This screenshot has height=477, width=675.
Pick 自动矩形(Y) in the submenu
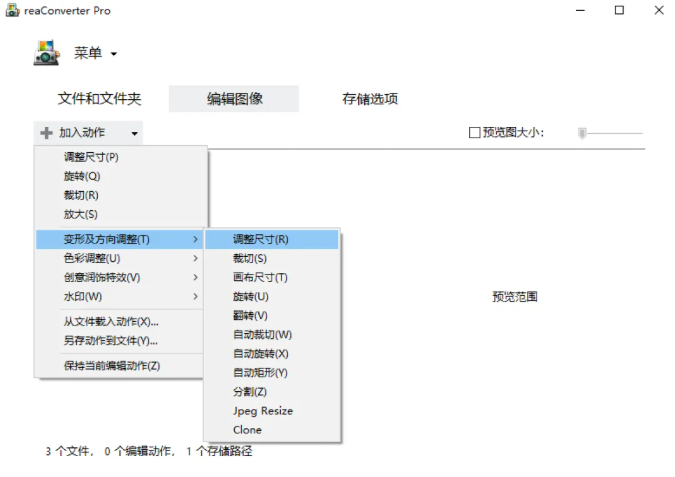[272, 372]
